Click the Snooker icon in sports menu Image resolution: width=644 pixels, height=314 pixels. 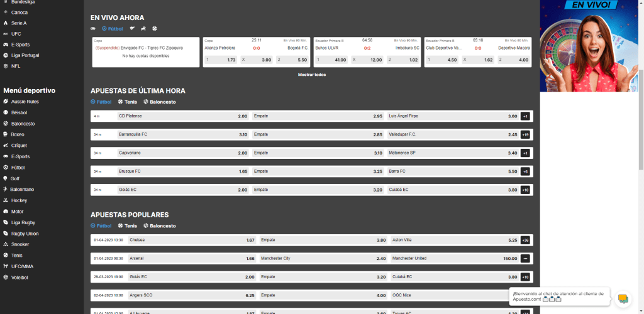coord(5,244)
